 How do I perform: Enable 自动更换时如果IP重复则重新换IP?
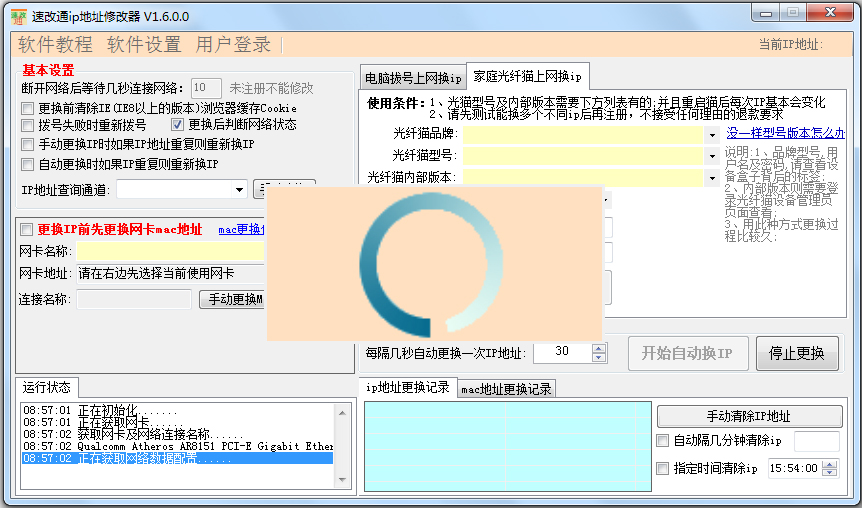point(27,164)
